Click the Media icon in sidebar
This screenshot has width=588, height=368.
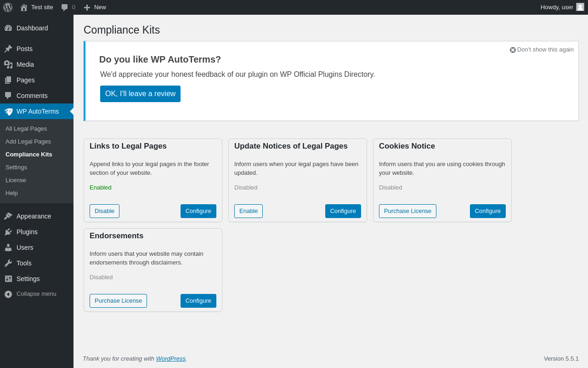(8, 64)
